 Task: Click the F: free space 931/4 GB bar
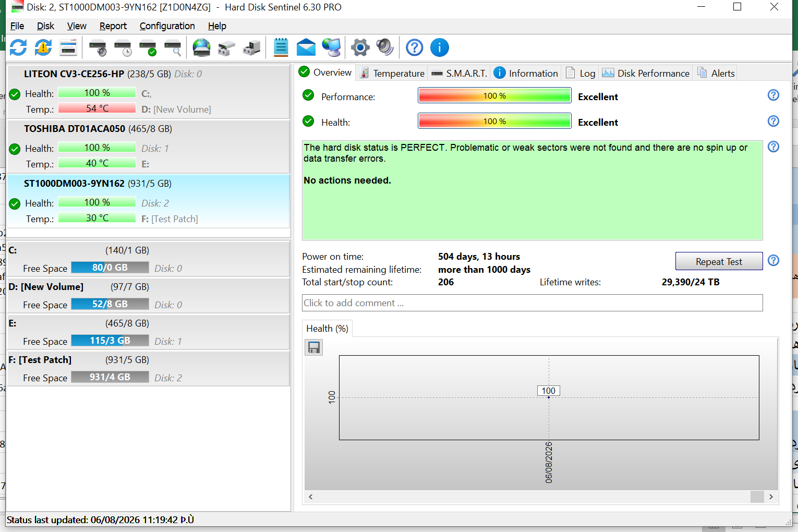pyautogui.click(x=110, y=377)
